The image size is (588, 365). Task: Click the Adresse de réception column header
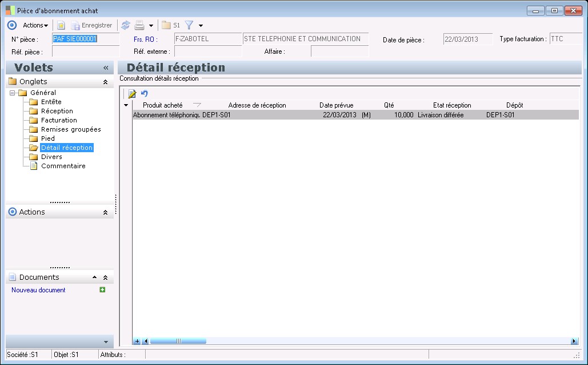point(257,105)
